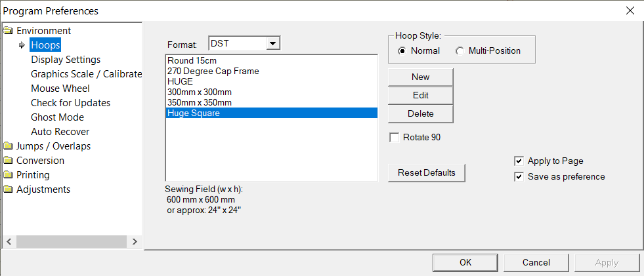Click the Conversion folder icon
This screenshot has height=276, width=644.
click(x=9, y=161)
